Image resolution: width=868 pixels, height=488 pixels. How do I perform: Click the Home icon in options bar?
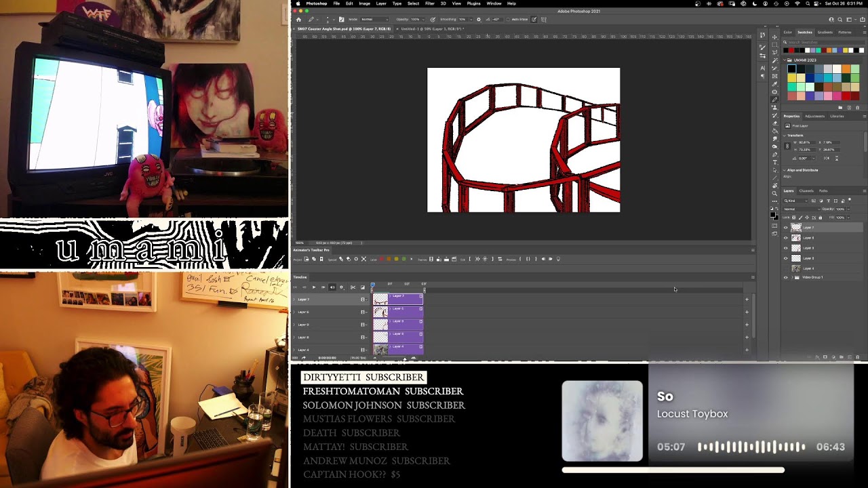pyautogui.click(x=298, y=20)
